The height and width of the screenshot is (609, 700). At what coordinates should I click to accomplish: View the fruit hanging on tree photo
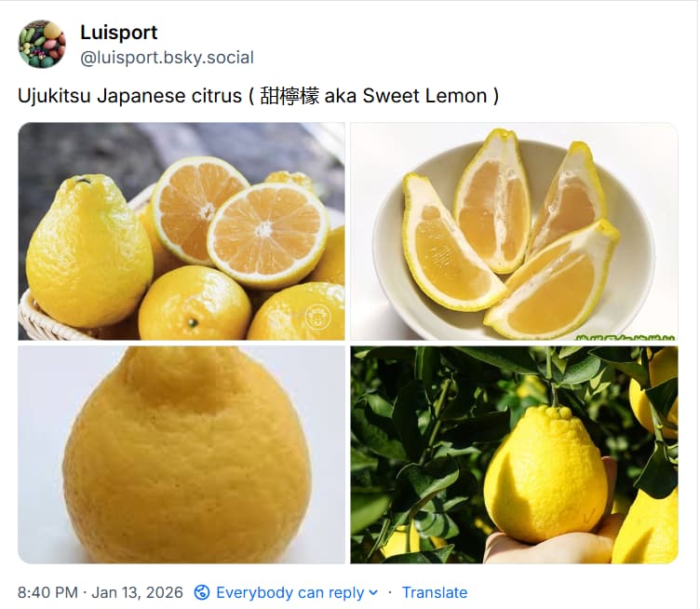pyautogui.click(x=514, y=454)
